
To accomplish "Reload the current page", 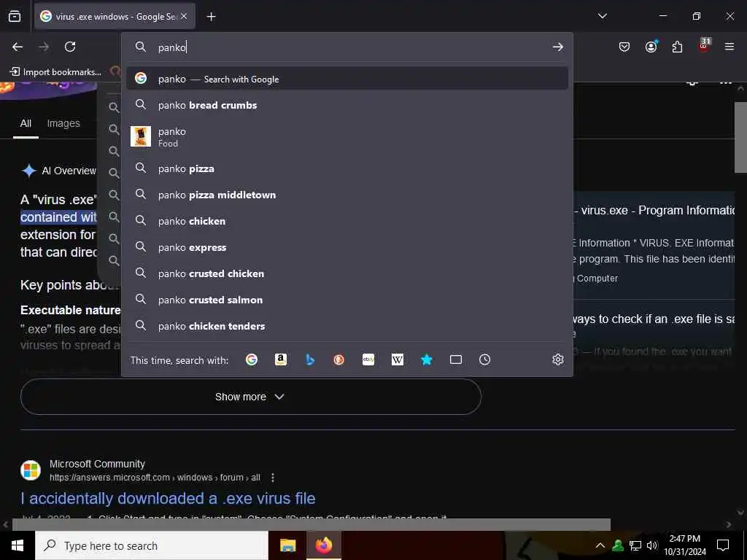I will point(70,47).
